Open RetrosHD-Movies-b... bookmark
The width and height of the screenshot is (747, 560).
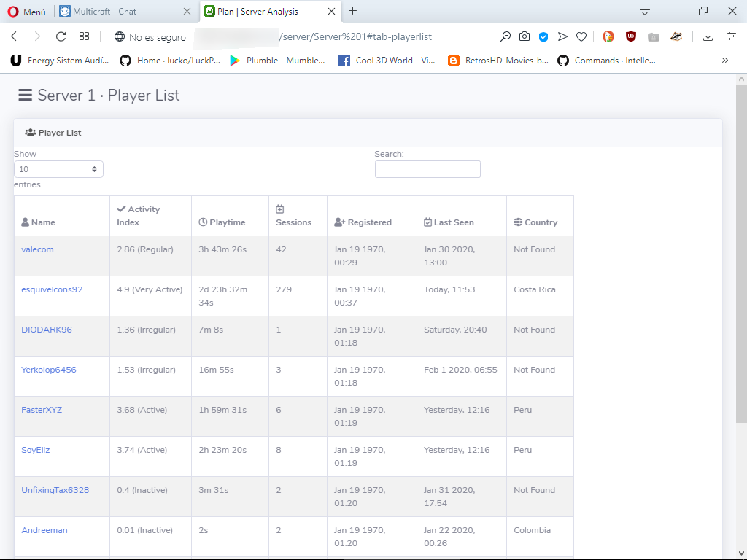(x=498, y=61)
